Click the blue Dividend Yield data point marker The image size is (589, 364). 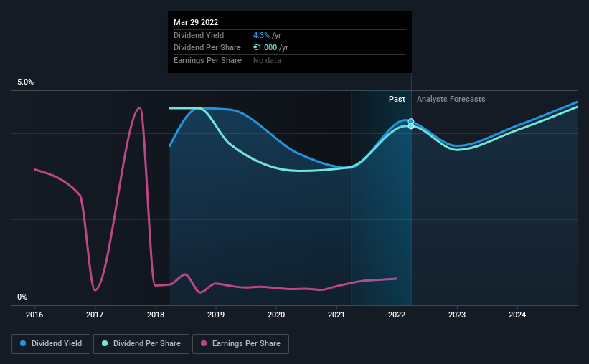pyautogui.click(x=411, y=121)
